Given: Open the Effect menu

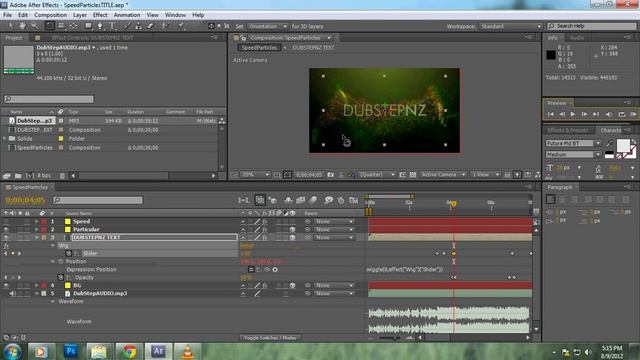Looking at the screenshot, I should point(100,15).
